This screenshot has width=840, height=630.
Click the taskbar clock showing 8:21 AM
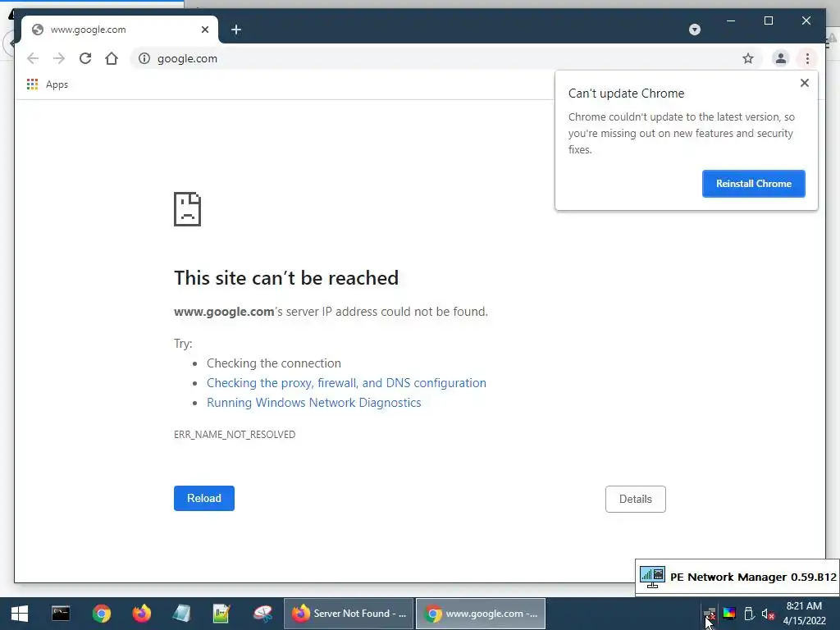pyautogui.click(x=804, y=614)
